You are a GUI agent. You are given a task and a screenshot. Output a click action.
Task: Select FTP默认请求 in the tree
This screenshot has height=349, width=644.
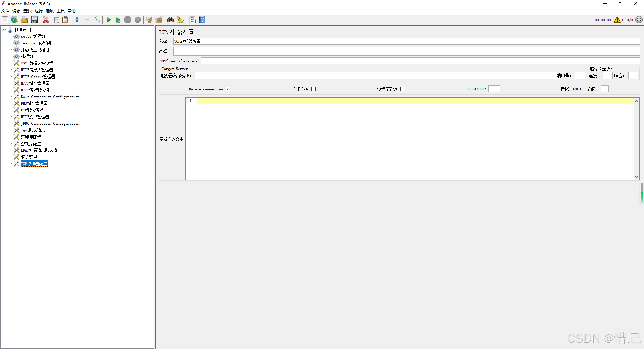click(x=32, y=110)
